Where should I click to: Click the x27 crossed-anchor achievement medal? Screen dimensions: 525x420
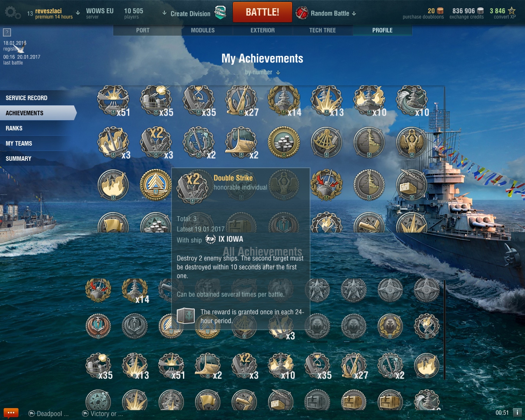(242, 101)
